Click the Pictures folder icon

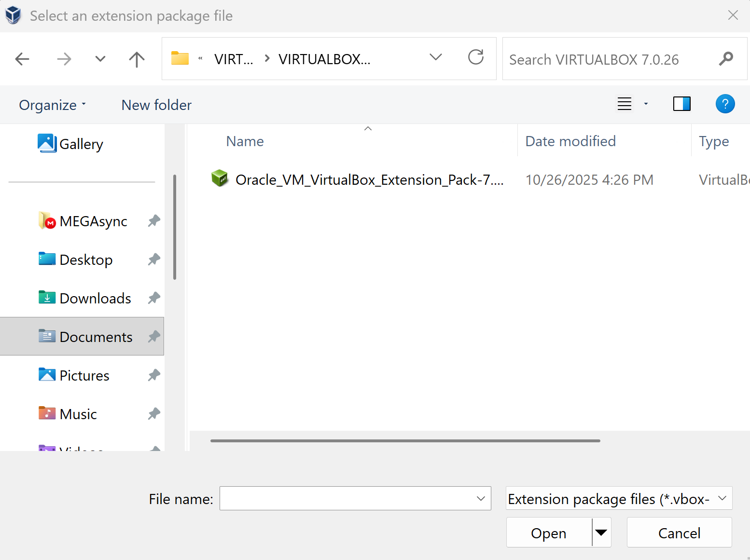[x=47, y=375]
